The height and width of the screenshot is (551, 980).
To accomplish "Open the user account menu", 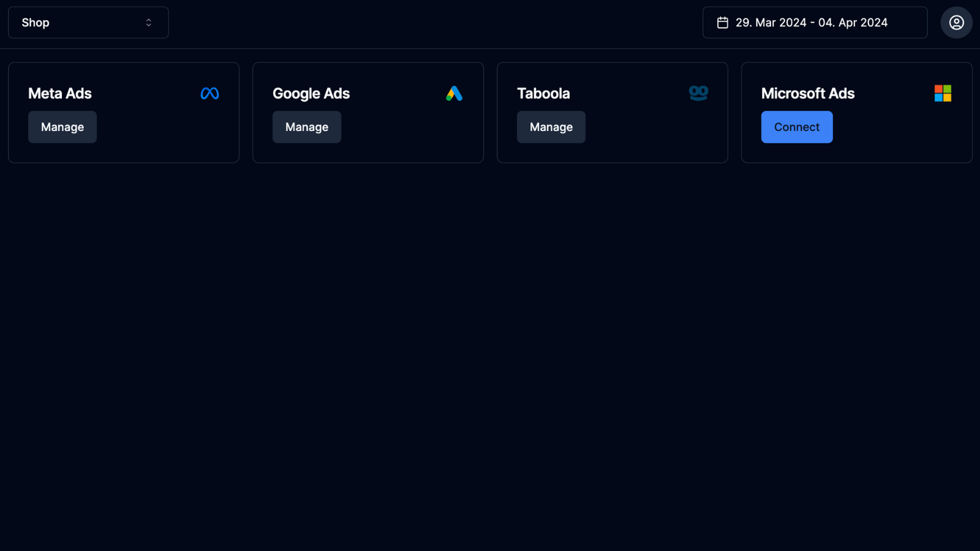I will coord(956,23).
